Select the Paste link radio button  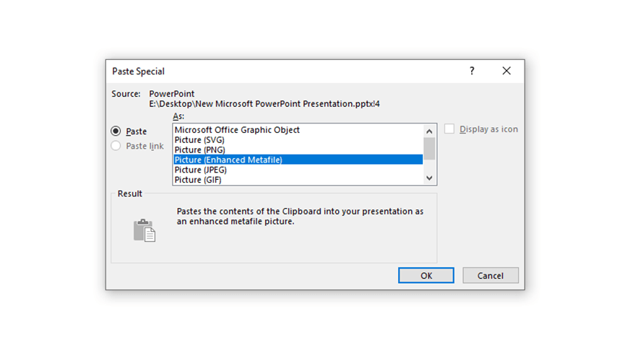116,146
